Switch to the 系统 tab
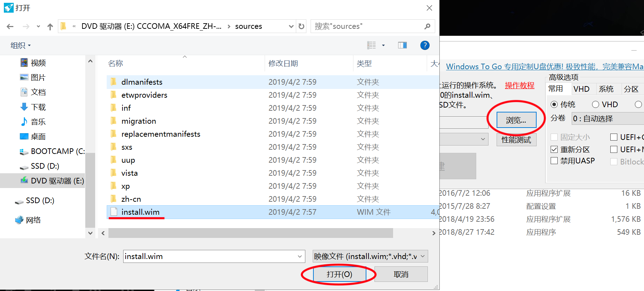The width and height of the screenshot is (644, 291). pyautogui.click(x=606, y=89)
